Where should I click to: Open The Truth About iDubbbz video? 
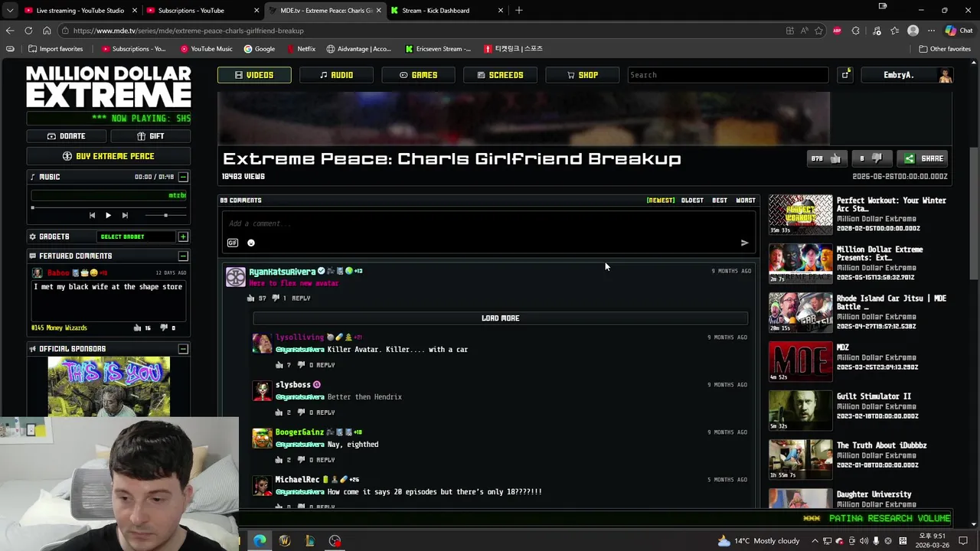coord(800,459)
